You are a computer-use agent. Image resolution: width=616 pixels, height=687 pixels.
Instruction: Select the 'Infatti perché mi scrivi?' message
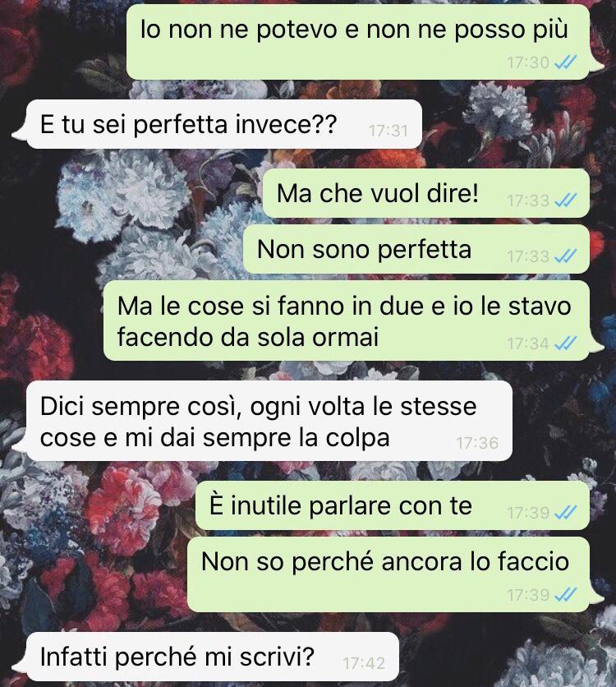pos(213,657)
